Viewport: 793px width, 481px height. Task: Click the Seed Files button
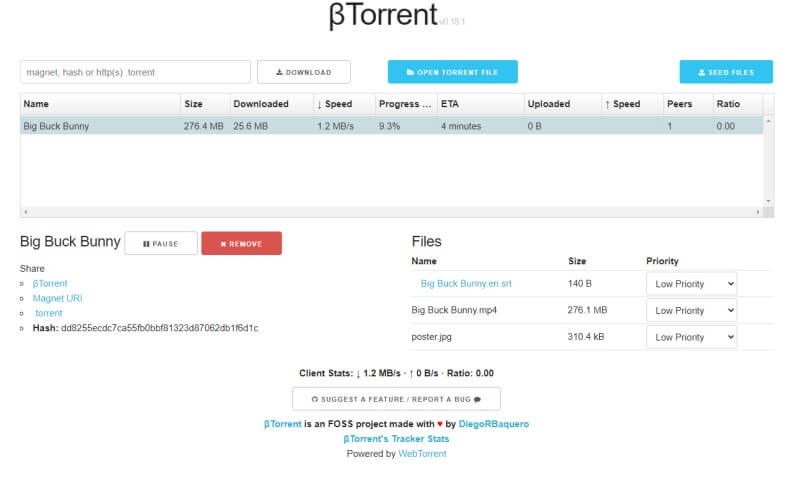point(726,72)
